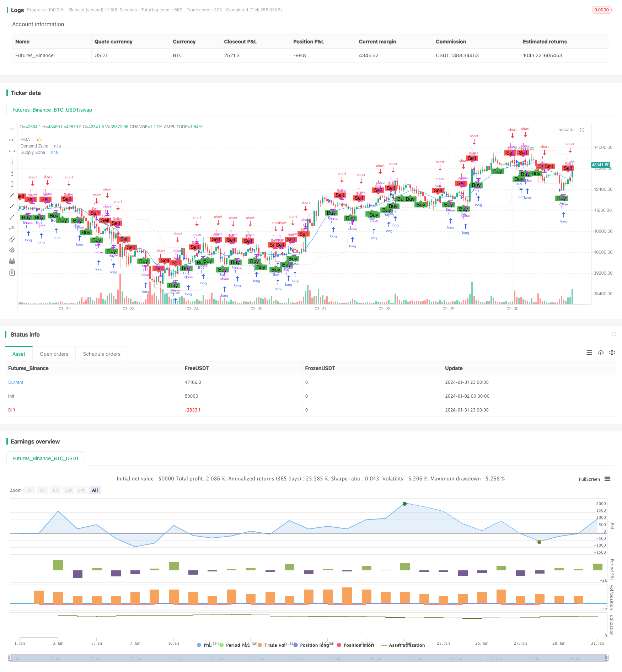The width and height of the screenshot is (622, 672).
Task: Click the Demand Zone legend label
Action: tap(34, 146)
